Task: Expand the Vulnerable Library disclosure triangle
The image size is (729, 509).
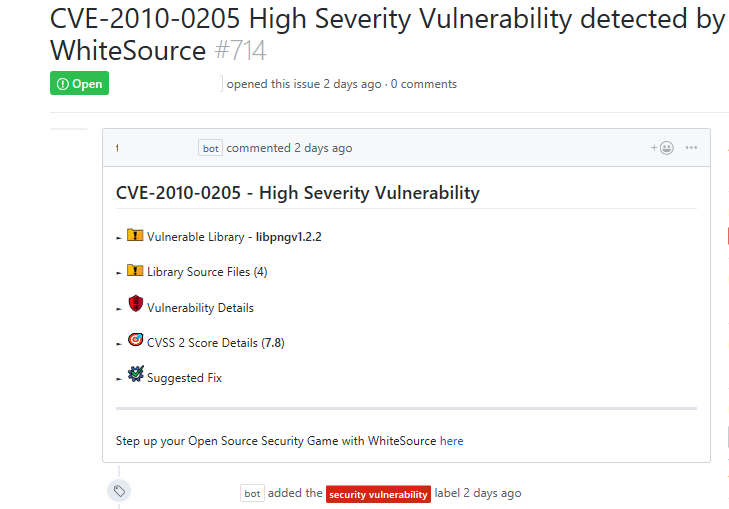Action: (x=119, y=238)
